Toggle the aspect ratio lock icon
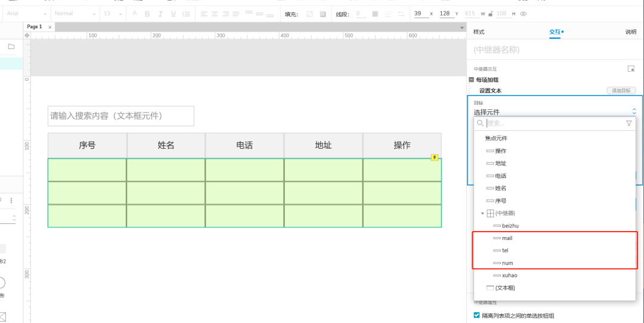Viewport: 644px width, 323px height. (490, 14)
